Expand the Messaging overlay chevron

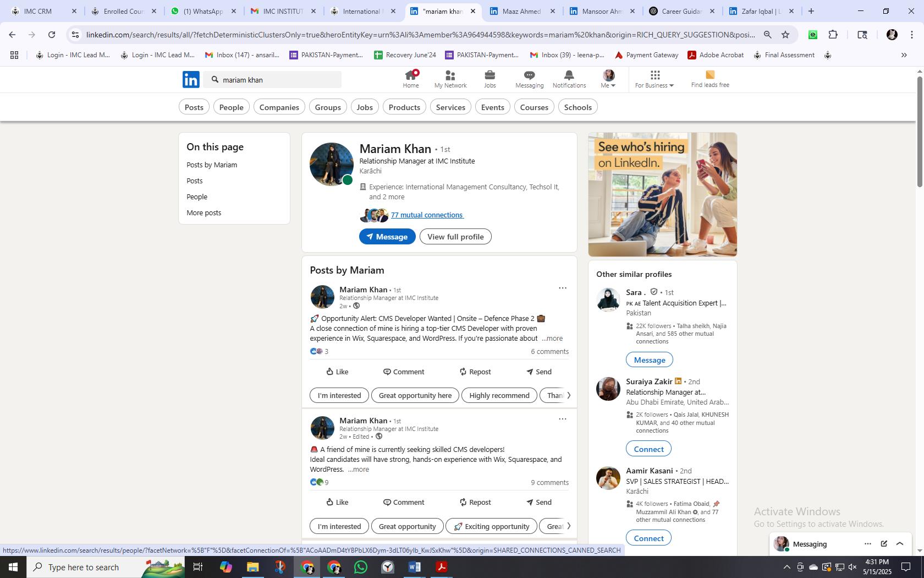(x=900, y=544)
